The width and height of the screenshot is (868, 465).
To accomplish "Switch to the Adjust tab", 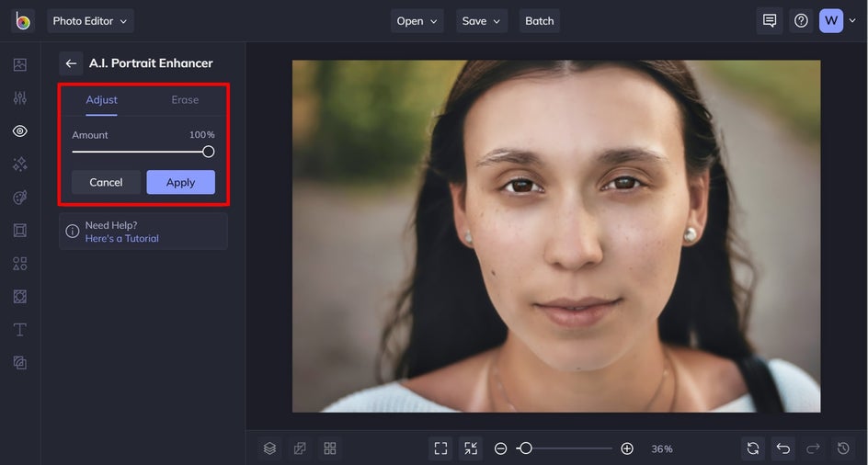I will pyautogui.click(x=101, y=100).
